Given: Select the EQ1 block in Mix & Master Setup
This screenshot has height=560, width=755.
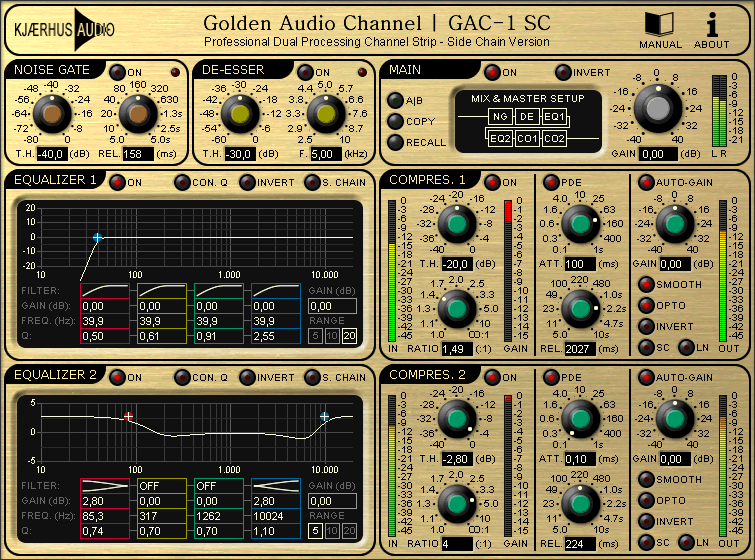Looking at the screenshot, I should [x=554, y=117].
